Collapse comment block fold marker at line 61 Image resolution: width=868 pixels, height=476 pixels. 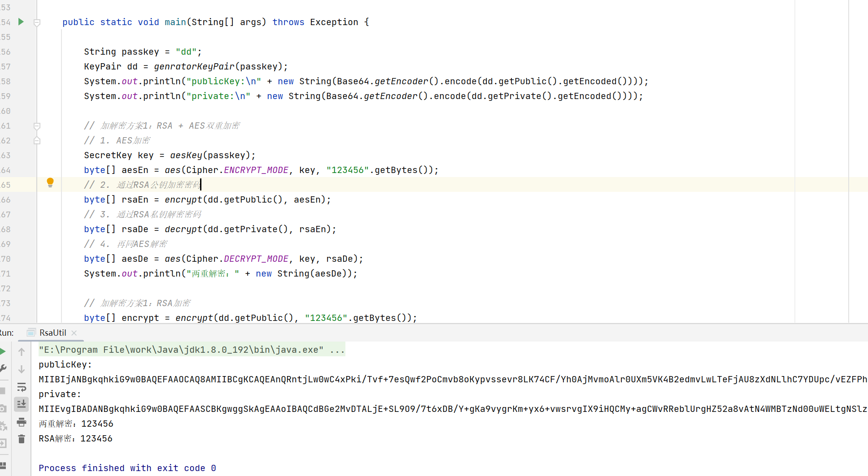(x=37, y=126)
